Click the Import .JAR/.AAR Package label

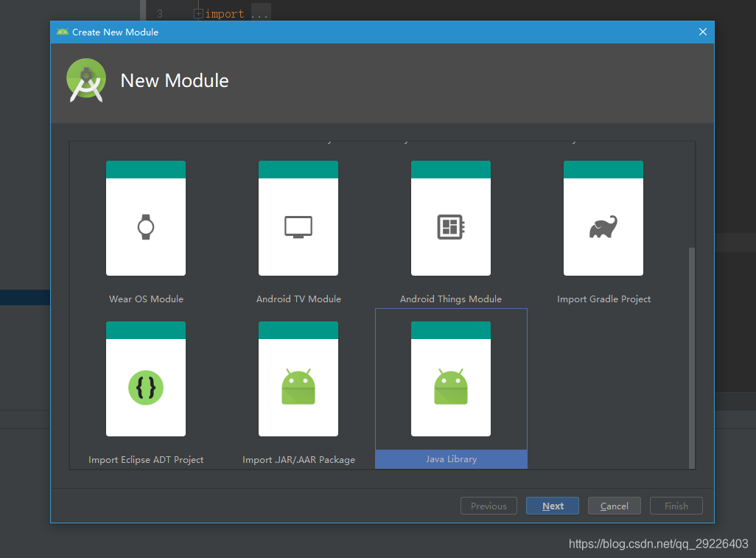pos(298,460)
